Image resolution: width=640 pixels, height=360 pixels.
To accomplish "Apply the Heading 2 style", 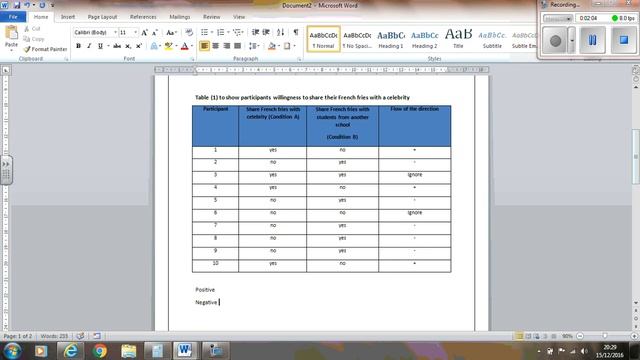I will tap(424, 39).
